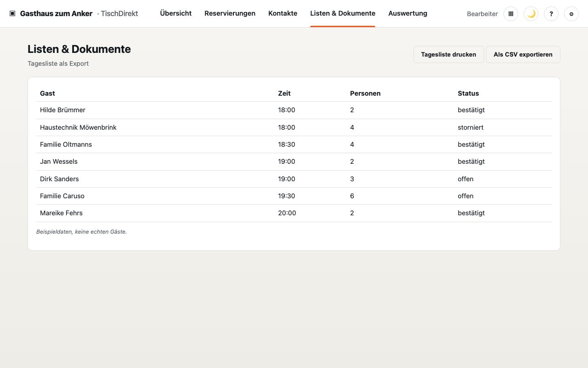Click Als CSV exportieren button
This screenshot has width=588, height=368.
[x=523, y=54]
